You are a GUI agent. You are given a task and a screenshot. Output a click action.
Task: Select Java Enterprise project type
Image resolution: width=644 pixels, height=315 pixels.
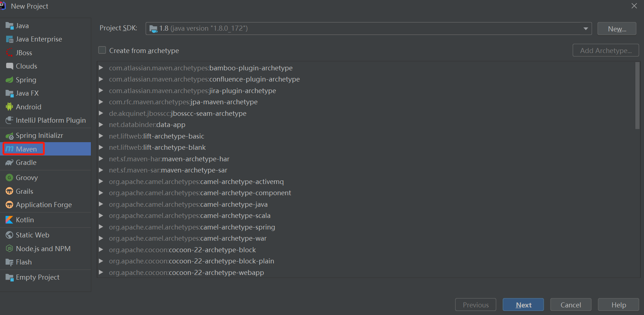point(39,39)
